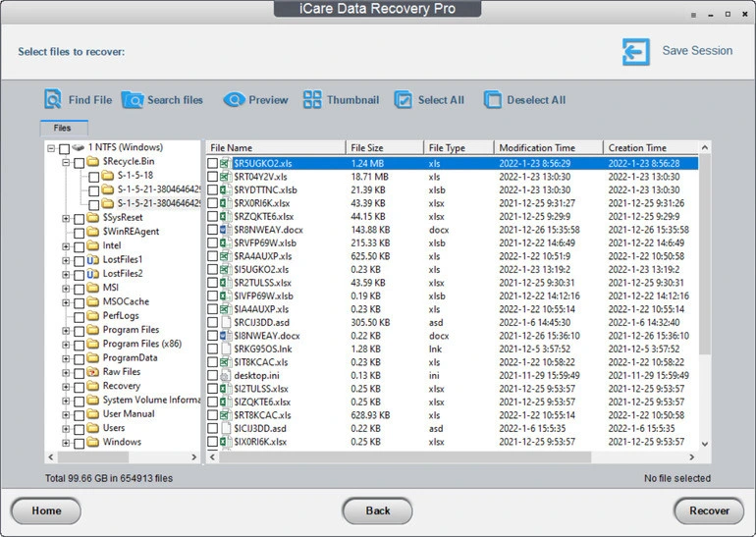
Task: Click the Word icon of $I8NWEAY.docx
Action: (x=225, y=336)
